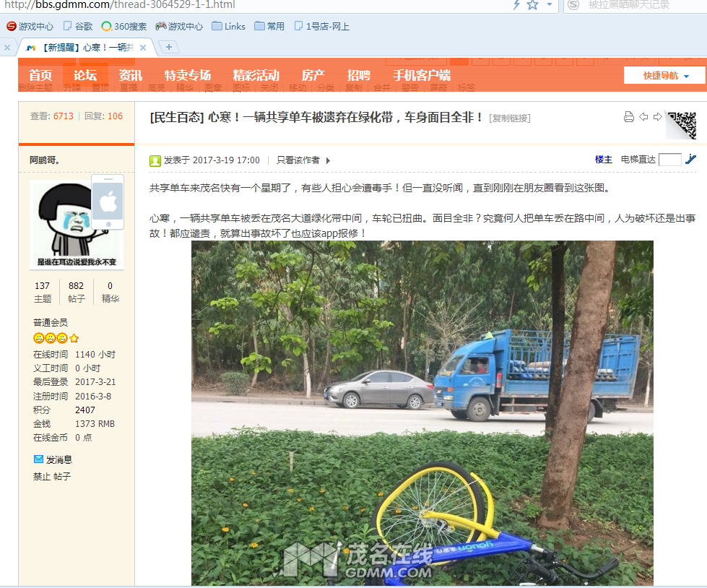Click the [复制链接] link
This screenshot has width=707, height=588.
510,118
